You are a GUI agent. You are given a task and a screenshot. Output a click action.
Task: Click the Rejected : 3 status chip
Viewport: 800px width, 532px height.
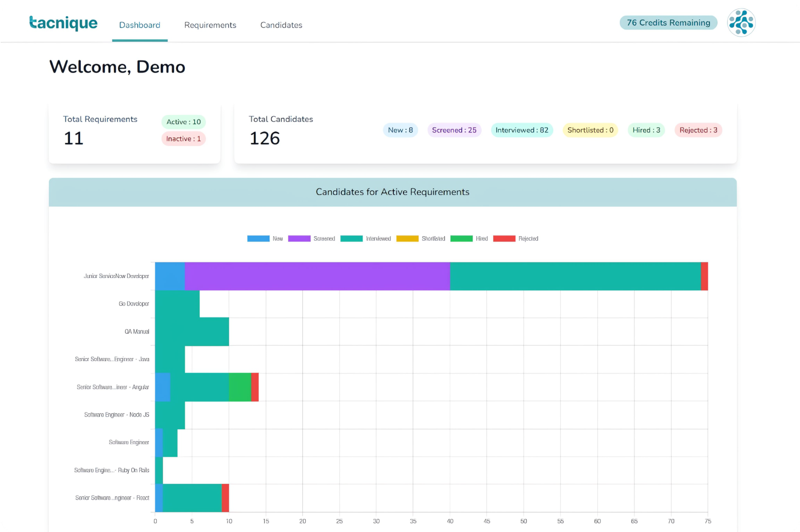(x=698, y=130)
